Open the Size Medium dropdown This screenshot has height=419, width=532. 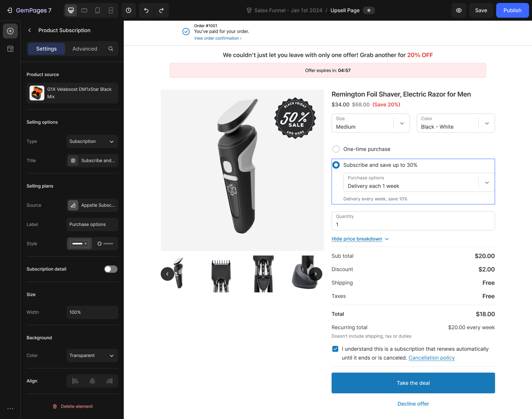pos(371,123)
